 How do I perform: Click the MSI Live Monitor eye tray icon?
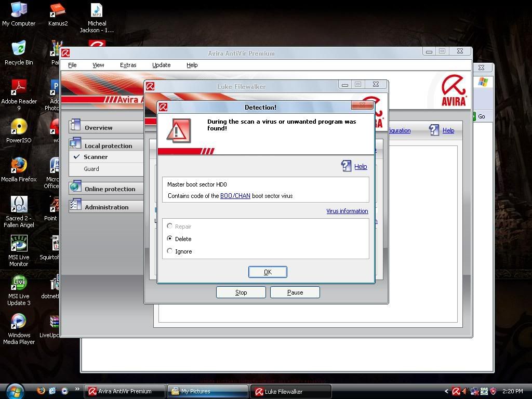pos(484,391)
